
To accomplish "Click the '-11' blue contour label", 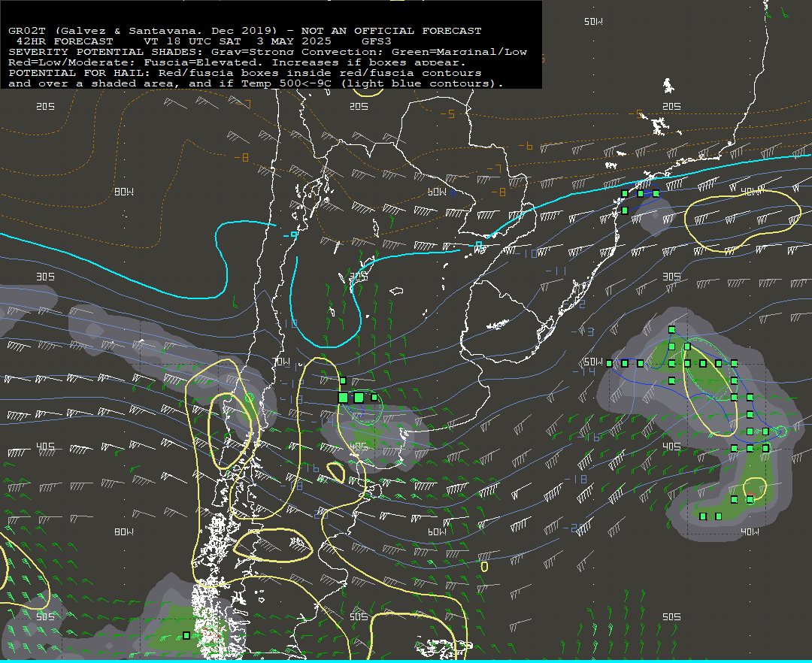I will (x=556, y=271).
